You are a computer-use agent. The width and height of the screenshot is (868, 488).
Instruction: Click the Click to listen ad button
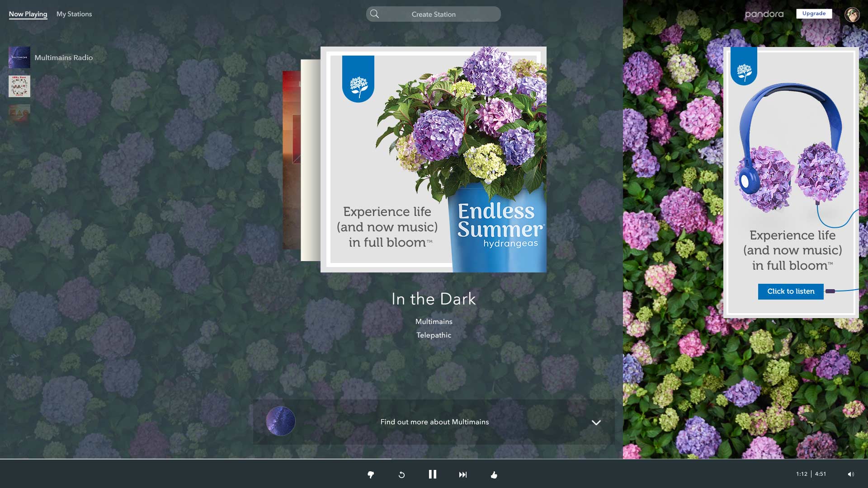click(x=791, y=291)
